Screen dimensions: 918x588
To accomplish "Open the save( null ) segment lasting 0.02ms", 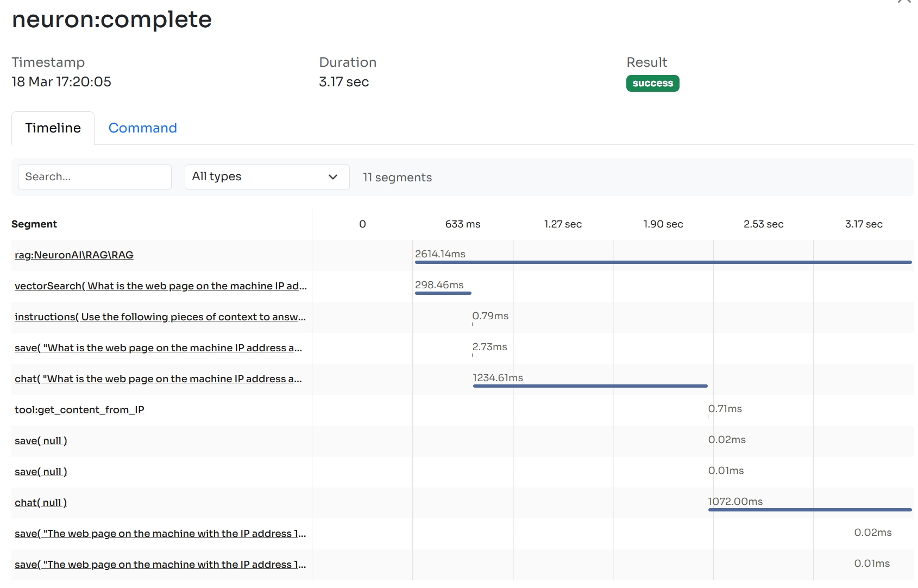I will tap(41, 441).
